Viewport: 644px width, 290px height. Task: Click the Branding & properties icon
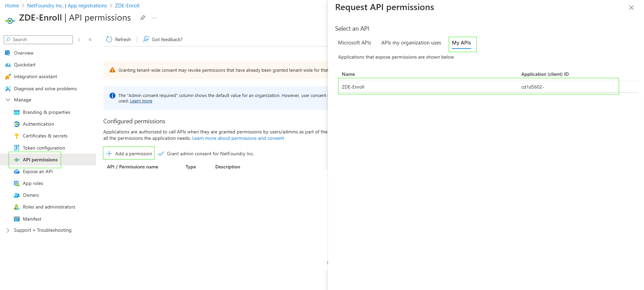(17, 112)
